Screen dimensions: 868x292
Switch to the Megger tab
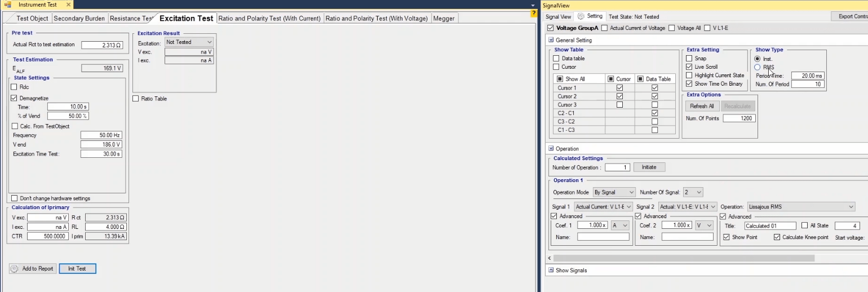click(x=444, y=19)
